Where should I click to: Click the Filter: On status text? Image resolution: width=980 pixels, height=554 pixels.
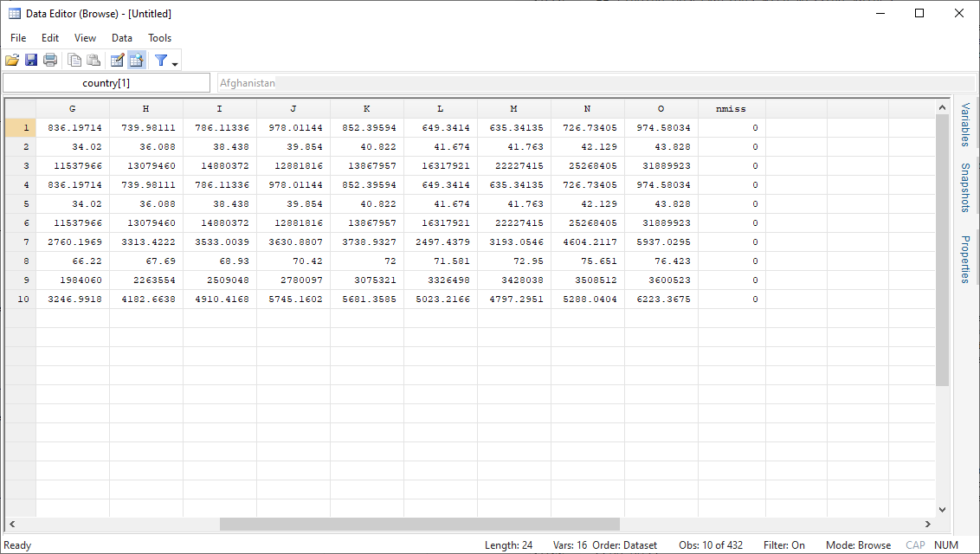tap(783, 545)
